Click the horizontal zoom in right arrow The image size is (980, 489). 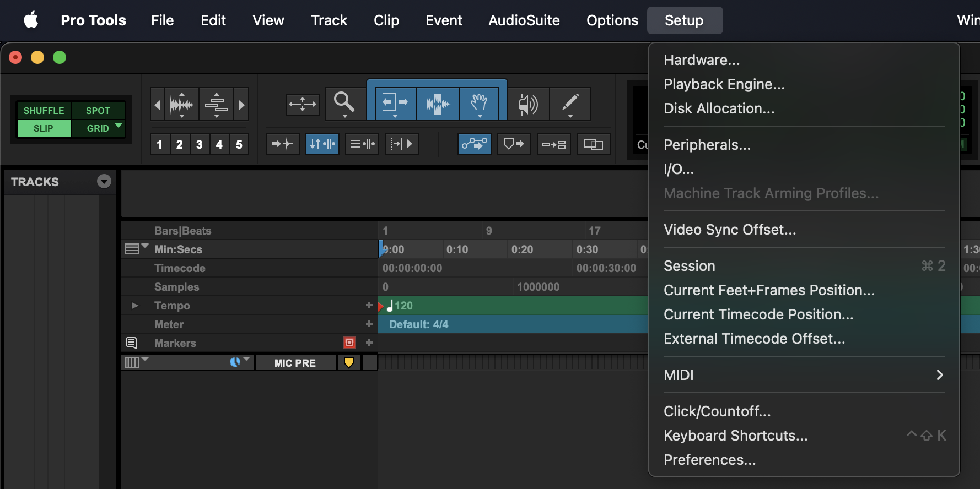[241, 104]
